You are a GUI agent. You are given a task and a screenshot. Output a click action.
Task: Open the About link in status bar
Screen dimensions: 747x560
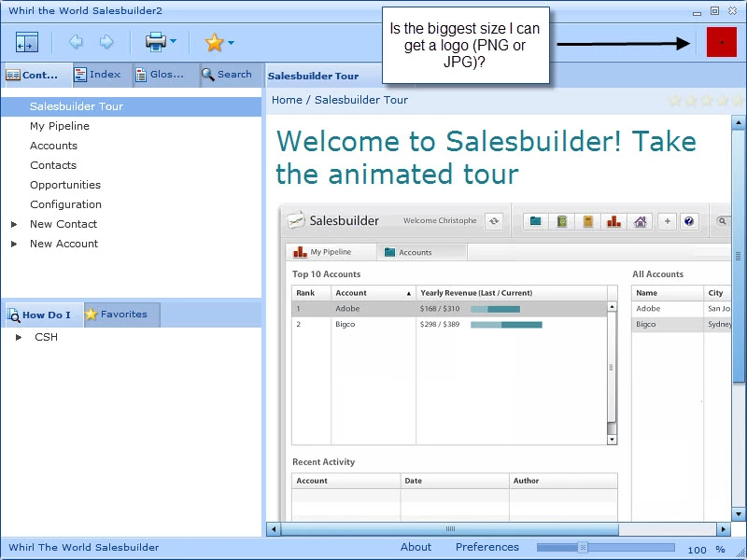416,547
